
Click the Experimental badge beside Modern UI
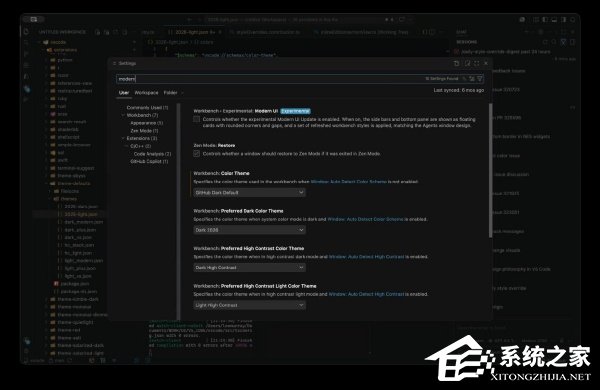pos(295,111)
